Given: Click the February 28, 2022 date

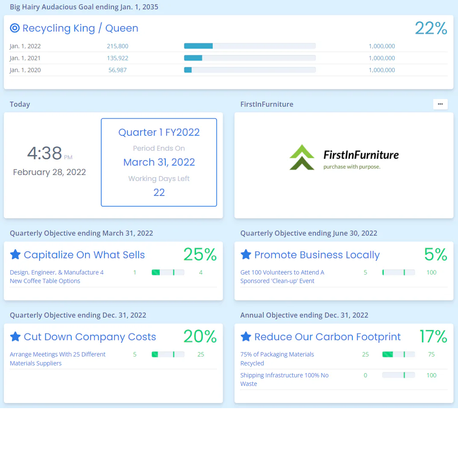Looking at the screenshot, I should [x=50, y=172].
